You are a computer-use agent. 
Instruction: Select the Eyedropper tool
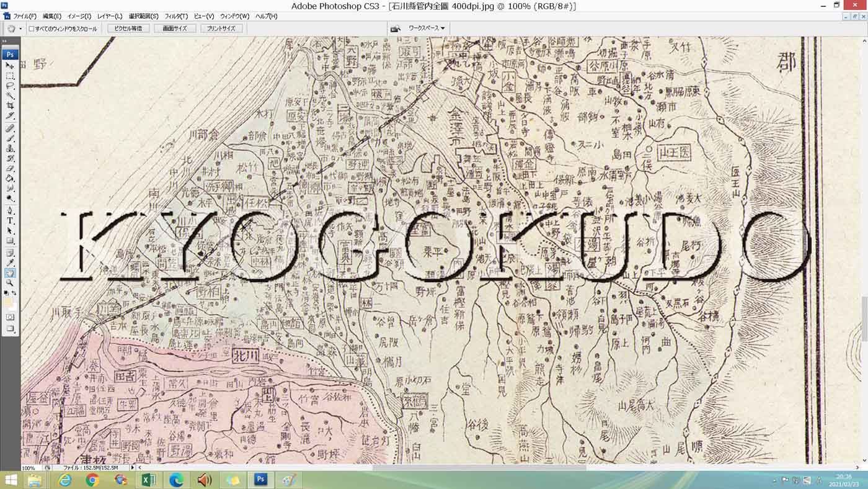(10, 262)
